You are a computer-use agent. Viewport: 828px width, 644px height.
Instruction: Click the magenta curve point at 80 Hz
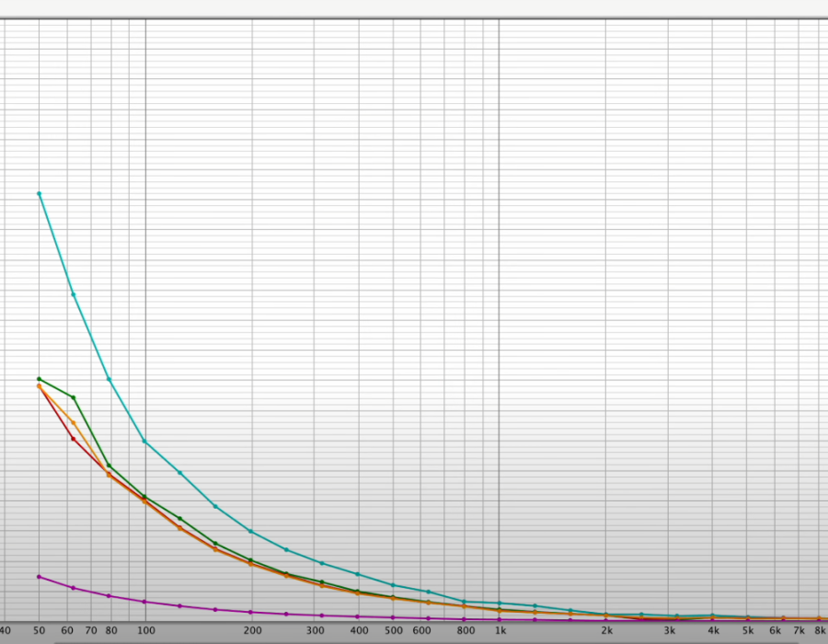click(109, 595)
